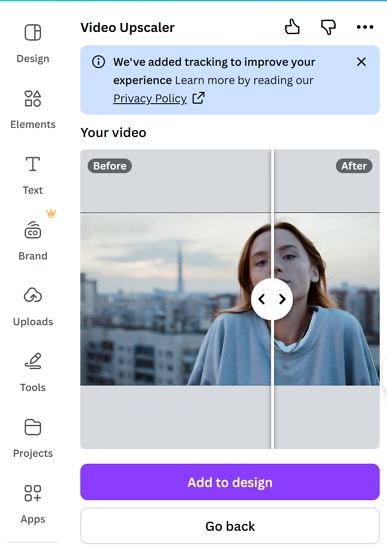
Task: Click the info icon in tracking banner
Action: coord(98,62)
